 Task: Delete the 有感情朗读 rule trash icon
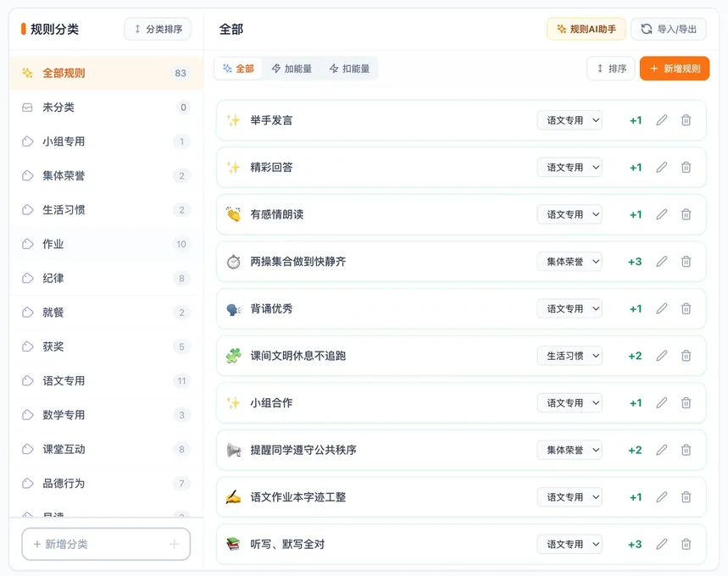[686, 214]
